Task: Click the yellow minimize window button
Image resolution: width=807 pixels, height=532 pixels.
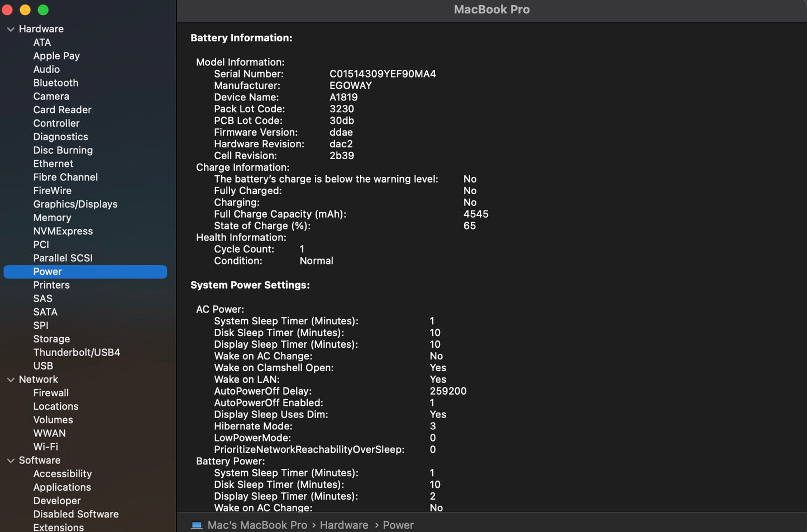Action: point(25,10)
